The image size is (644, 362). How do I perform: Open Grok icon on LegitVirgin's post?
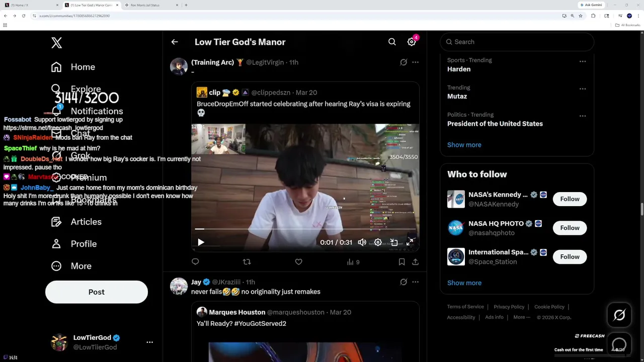[x=404, y=62]
